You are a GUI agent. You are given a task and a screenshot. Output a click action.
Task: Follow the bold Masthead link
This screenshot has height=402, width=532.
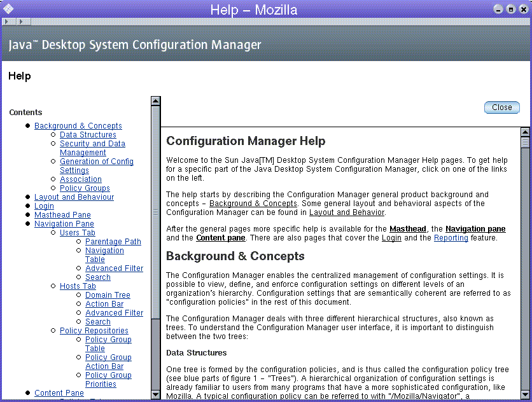click(x=408, y=229)
